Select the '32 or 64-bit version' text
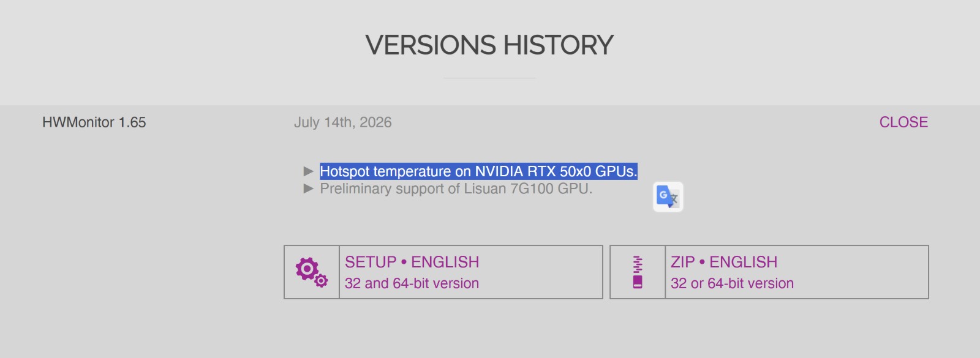 [732, 283]
